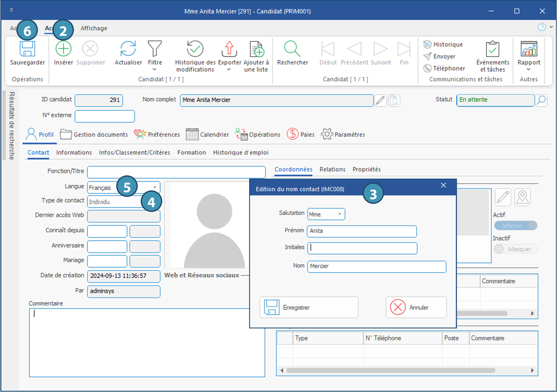Open the Filtre dropdown arrow
The width and height of the screenshot is (557, 392).
155,70
